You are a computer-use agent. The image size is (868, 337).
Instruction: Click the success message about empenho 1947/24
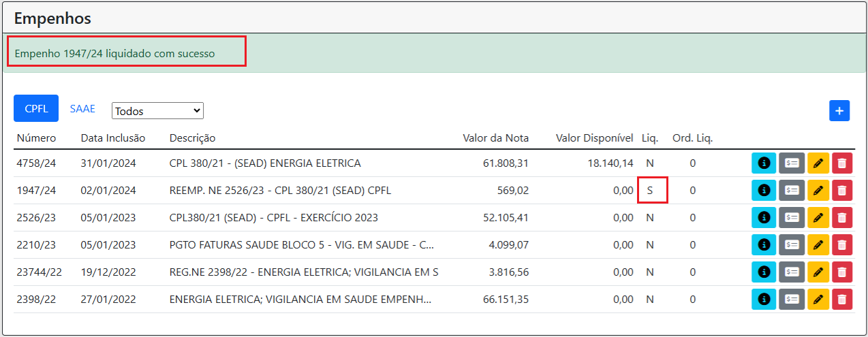click(x=114, y=53)
